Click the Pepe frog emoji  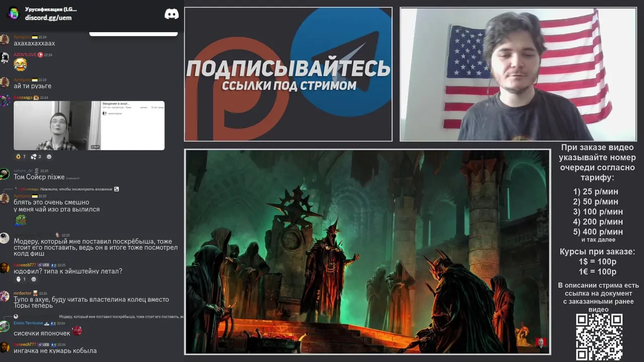pos(20,220)
